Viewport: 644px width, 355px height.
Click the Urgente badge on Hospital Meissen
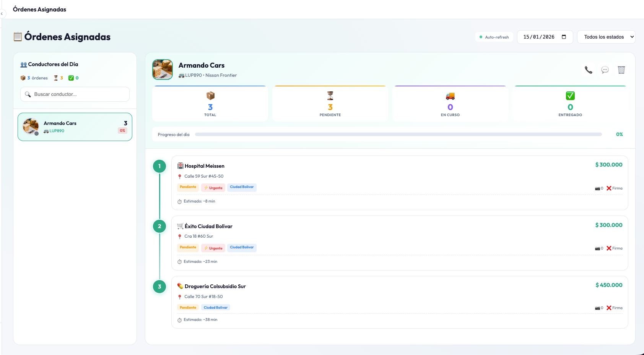213,187
